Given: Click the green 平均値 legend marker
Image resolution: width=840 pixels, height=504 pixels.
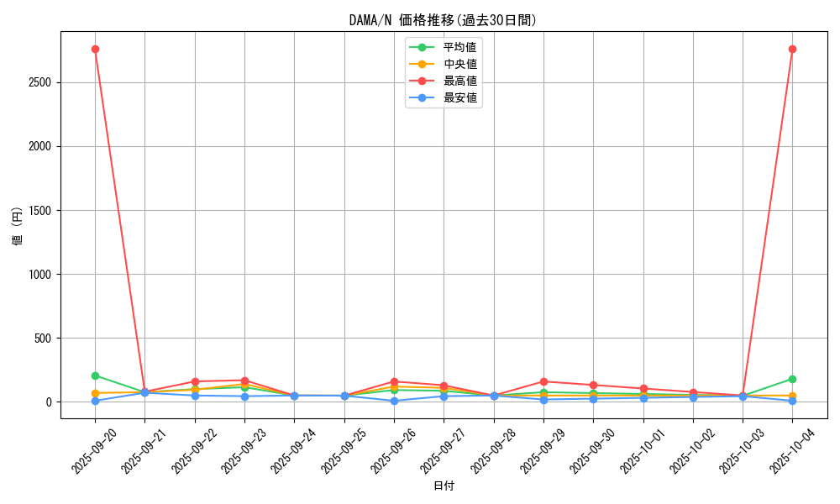Looking at the screenshot, I should pos(423,47).
